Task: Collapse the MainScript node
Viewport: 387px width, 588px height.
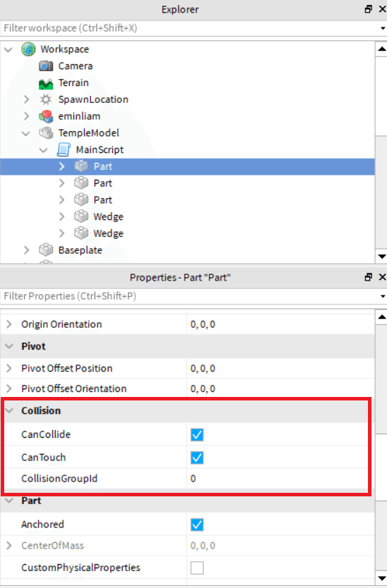Action: 44,150
